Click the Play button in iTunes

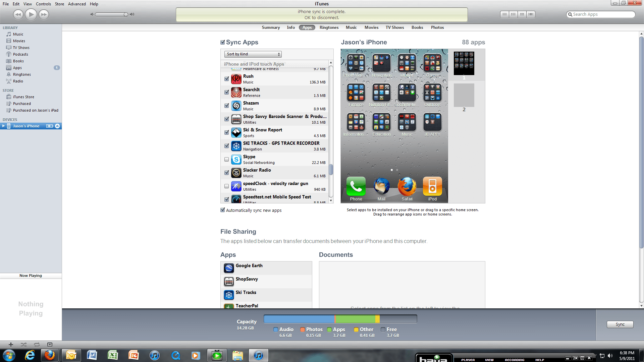(x=31, y=14)
